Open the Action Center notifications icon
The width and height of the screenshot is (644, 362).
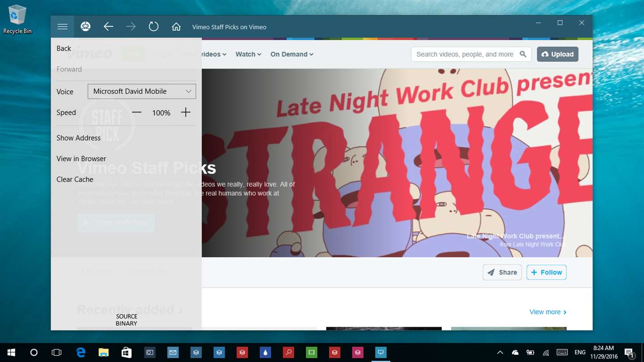point(629,353)
